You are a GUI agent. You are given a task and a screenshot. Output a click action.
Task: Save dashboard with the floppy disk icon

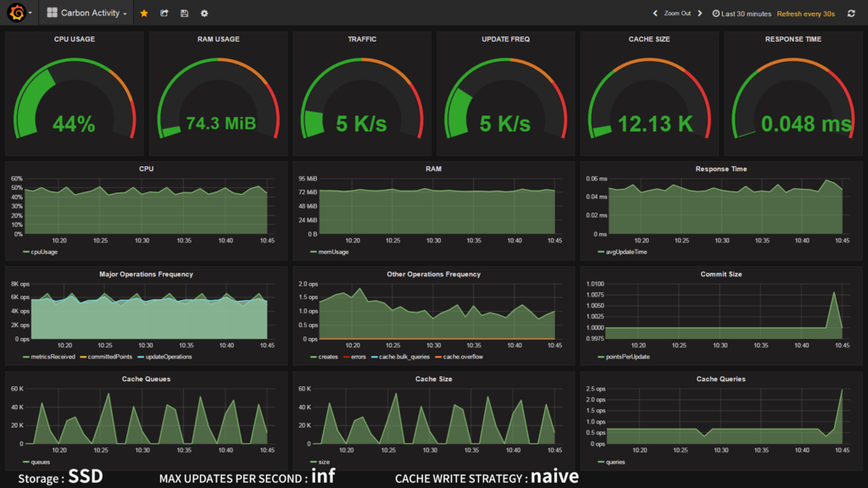[x=184, y=14]
